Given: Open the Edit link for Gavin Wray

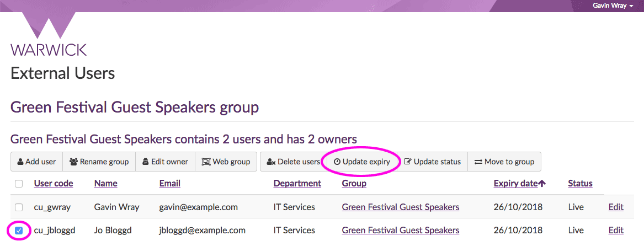Looking at the screenshot, I should 615,207.
